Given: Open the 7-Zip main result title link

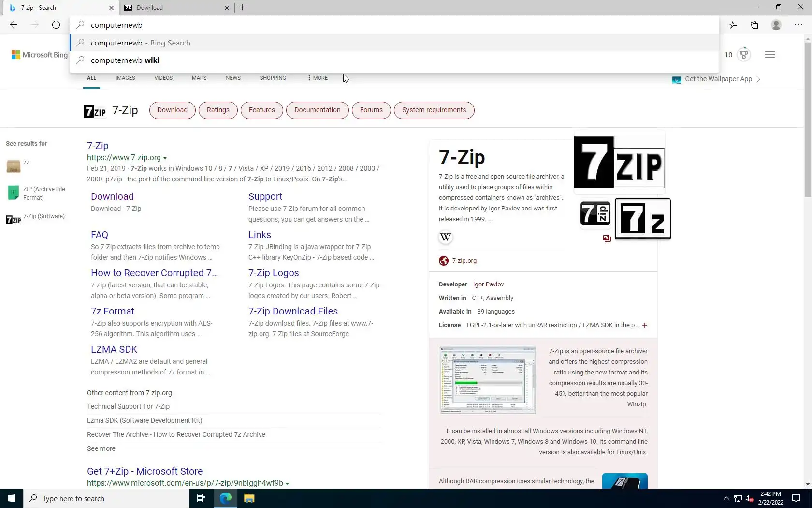Looking at the screenshot, I should pos(98,146).
